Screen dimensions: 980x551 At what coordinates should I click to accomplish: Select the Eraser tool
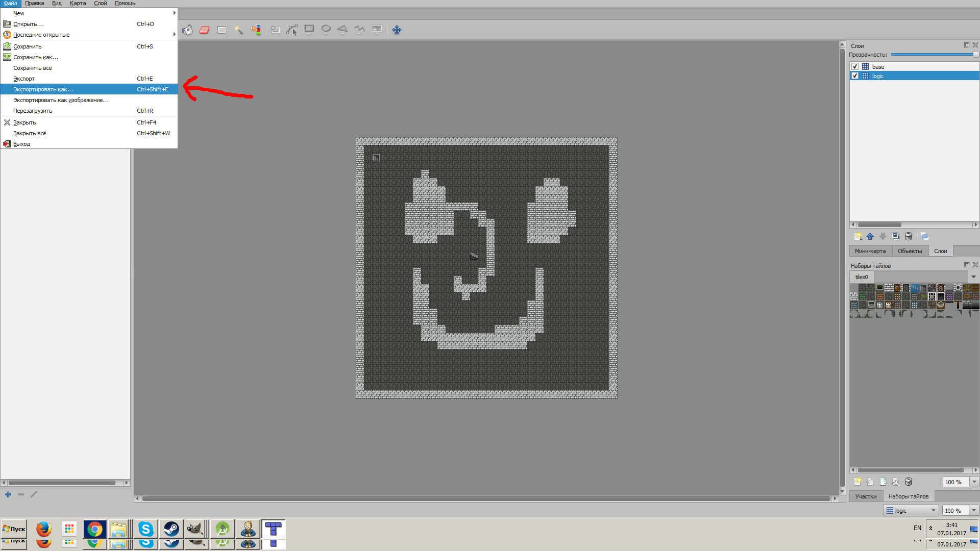205,30
